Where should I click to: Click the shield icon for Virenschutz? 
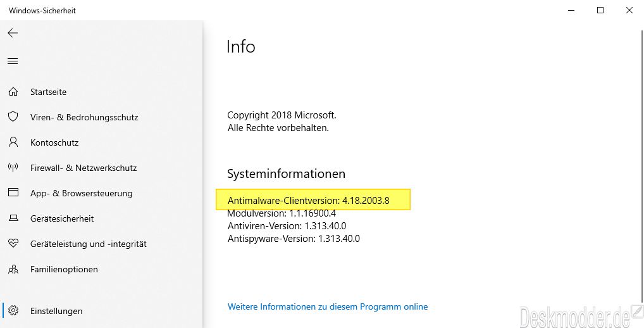pyautogui.click(x=13, y=117)
